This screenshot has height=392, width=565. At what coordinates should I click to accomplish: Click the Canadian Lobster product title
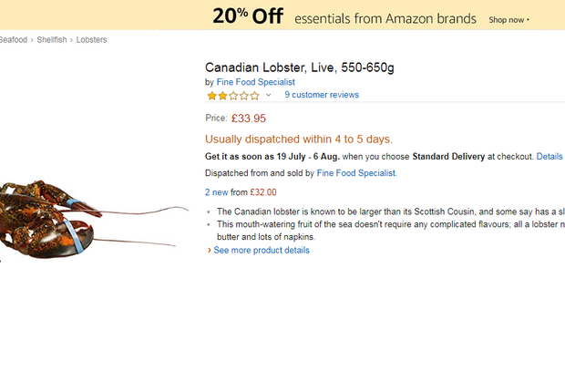coord(300,67)
